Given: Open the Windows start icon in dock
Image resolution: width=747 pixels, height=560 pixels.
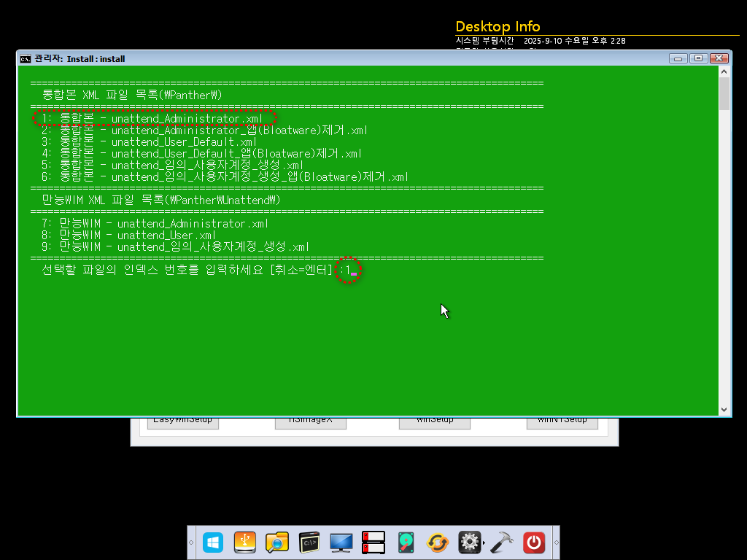Looking at the screenshot, I should point(212,542).
